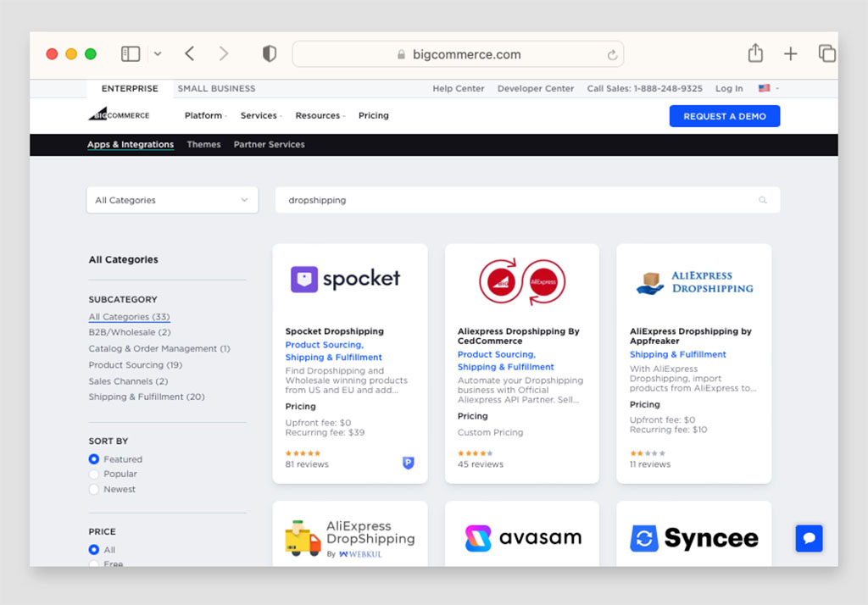Open AliExpress Dropshipping by Appfreaker title
The height and width of the screenshot is (605, 868).
(x=690, y=336)
